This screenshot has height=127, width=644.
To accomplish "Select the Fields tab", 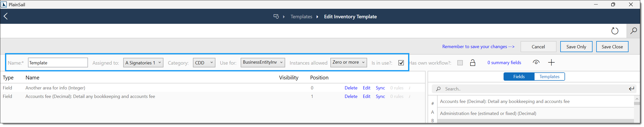I will 519,77.
